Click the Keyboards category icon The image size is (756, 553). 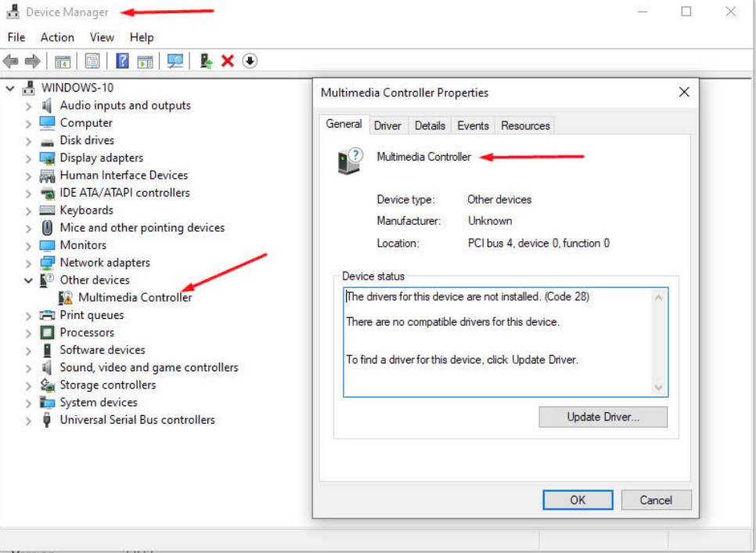[x=47, y=210]
